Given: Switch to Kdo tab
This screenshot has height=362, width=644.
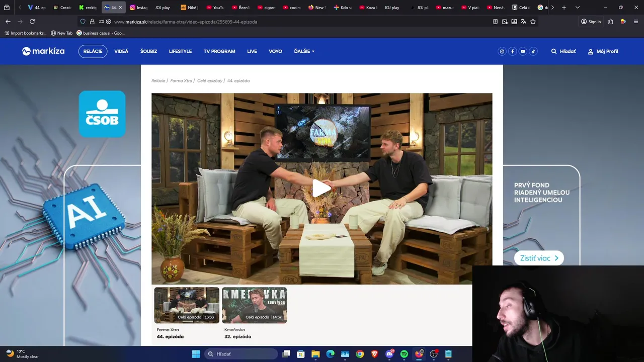Looking at the screenshot, I should [x=343, y=8].
